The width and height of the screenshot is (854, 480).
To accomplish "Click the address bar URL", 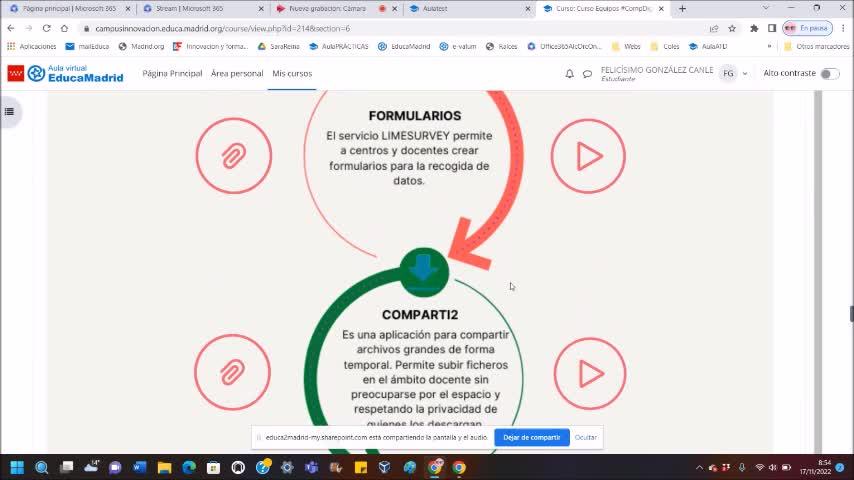I will tap(222, 28).
